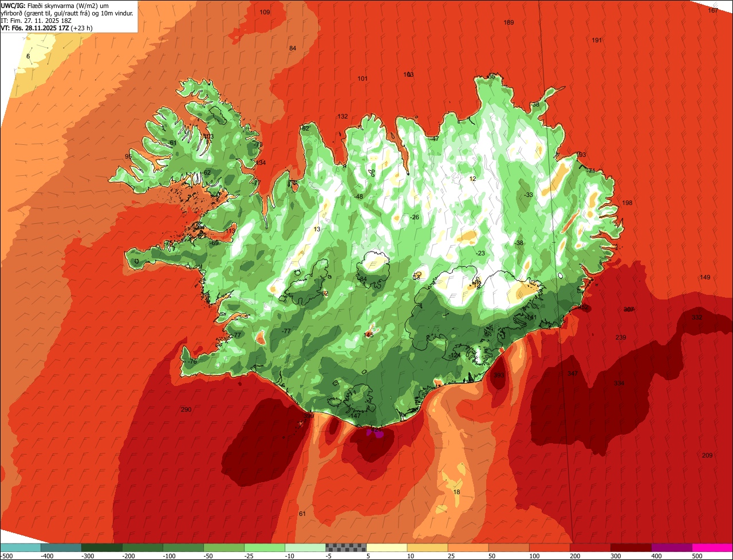
Task: Click the value -84 on the map
Action: click(362, 279)
